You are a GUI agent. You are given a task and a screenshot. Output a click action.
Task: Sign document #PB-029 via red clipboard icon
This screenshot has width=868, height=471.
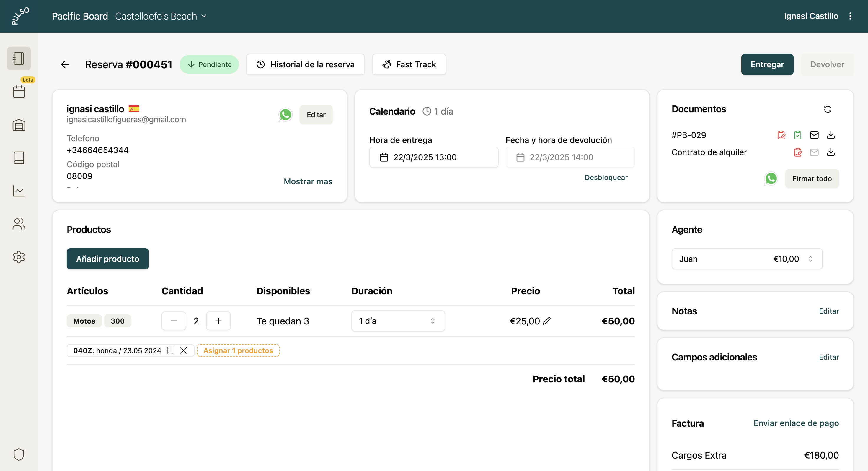782,135
